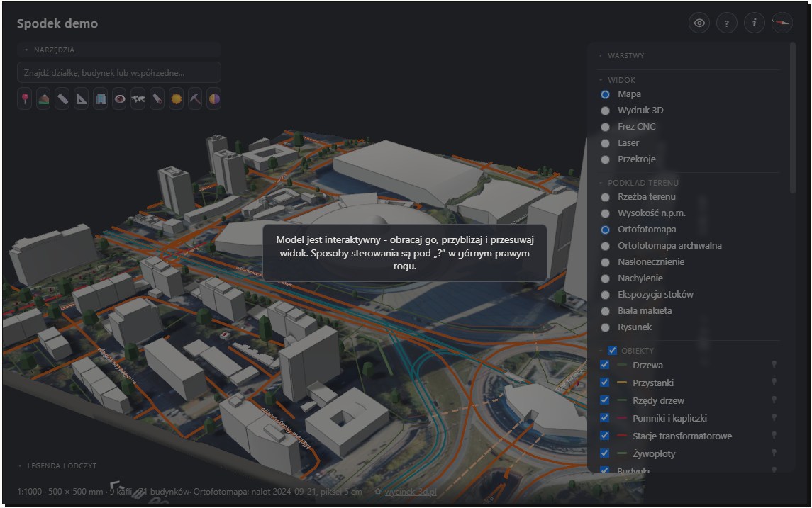
Task: Open the question mark help button
Action: click(727, 23)
